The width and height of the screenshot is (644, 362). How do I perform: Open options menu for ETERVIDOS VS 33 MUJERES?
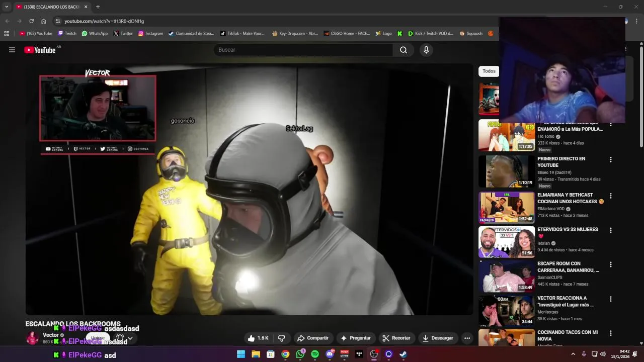(x=611, y=230)
